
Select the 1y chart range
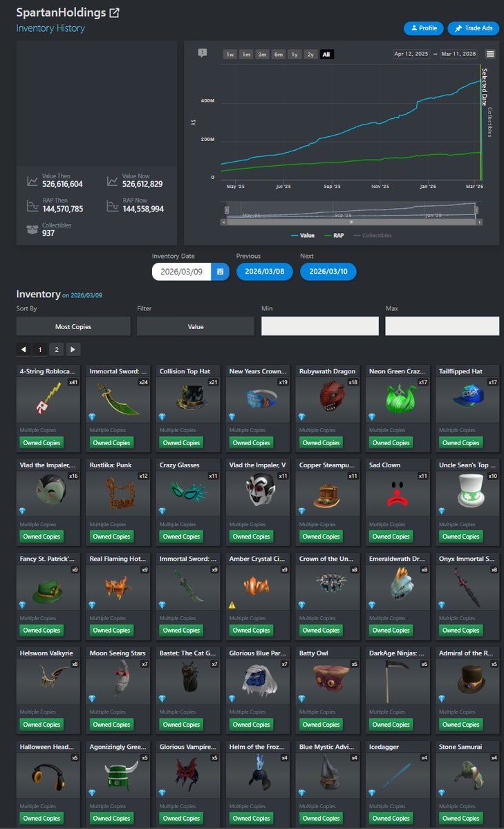(295, 55)
